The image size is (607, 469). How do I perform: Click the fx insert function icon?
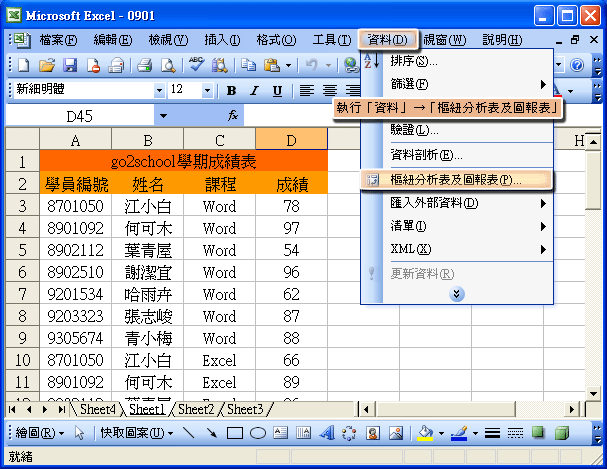coord(233,115)
